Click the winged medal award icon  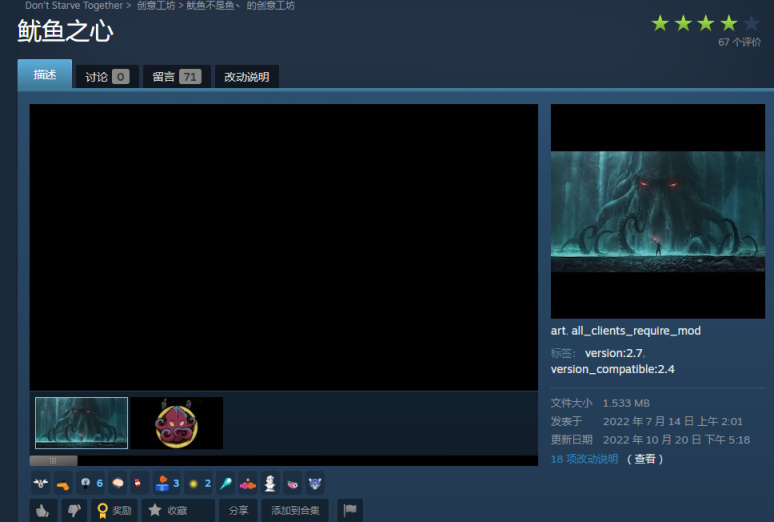click(x=41, y=483)
